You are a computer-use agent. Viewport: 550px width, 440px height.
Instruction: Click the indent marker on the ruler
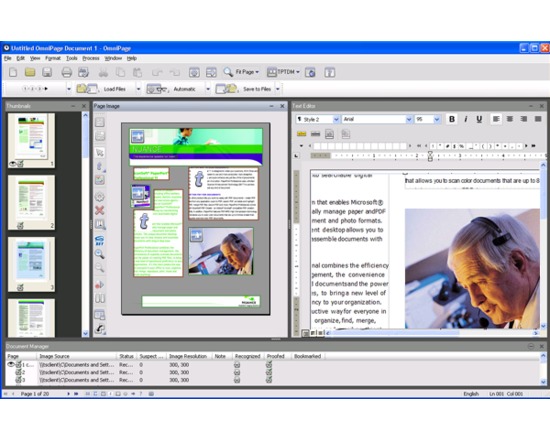click(430, 156)
